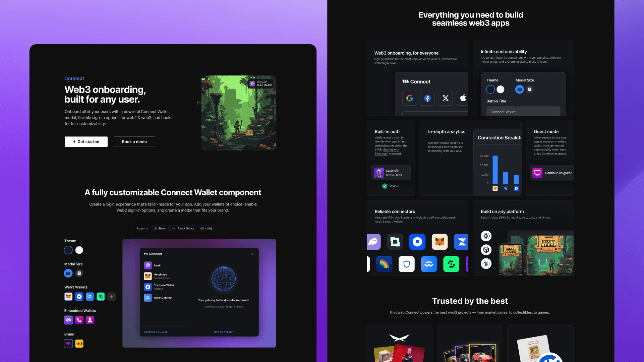This screenshot has height=362, width=644.
Task: Enable compact Modal Size option
Action: pos(79,273)
